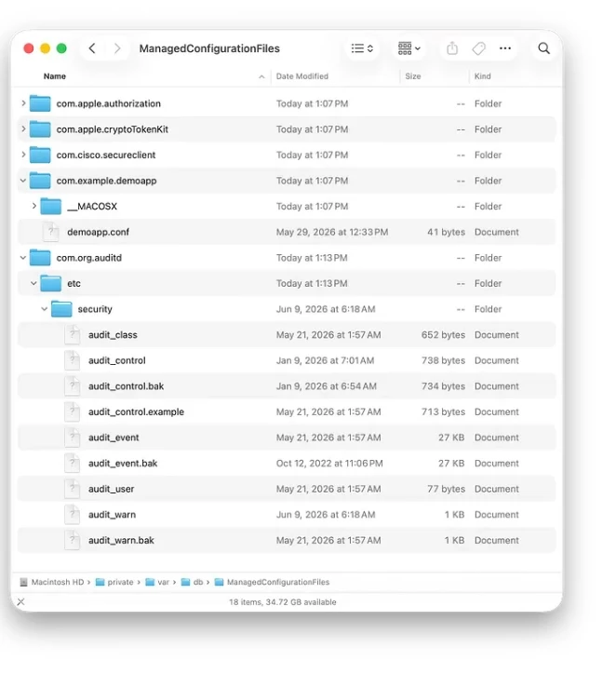Screen dimensions: 616x674
Task: Click the red close window button
Action: point(29,48)
